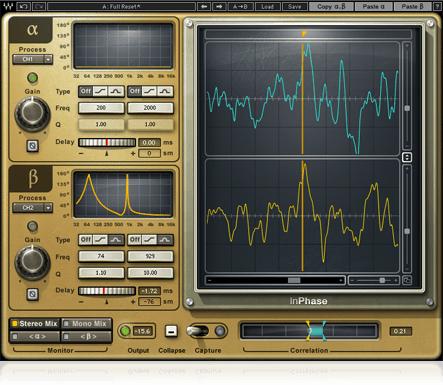Toggle the green Output LED button

click(x=125, y=331)
